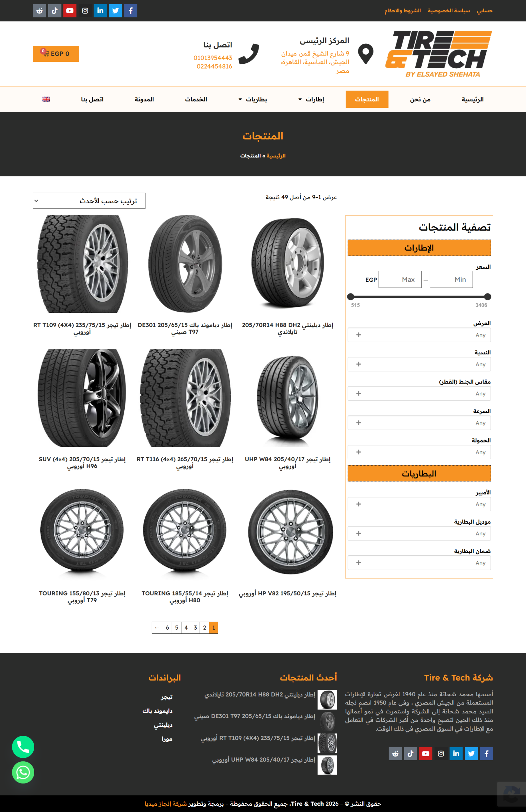Click the EGP 0 shopping cart button
This screenshot has width=526, height=812.
[x=56, y=54]
